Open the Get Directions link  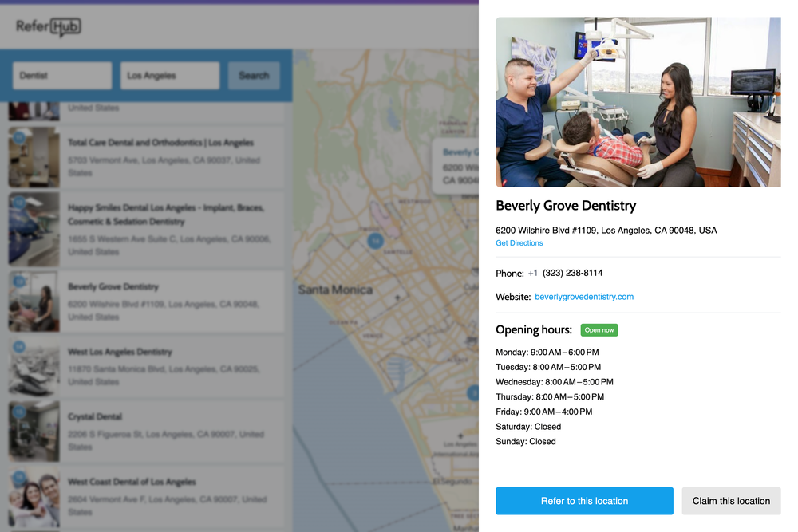(x=519, y=243)
